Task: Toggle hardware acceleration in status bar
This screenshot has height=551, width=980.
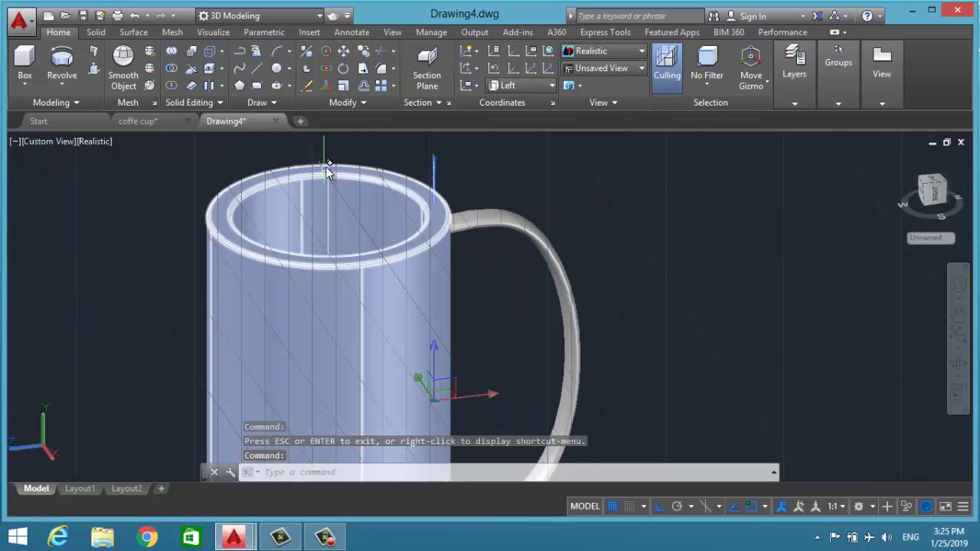Action: (926, 506)
